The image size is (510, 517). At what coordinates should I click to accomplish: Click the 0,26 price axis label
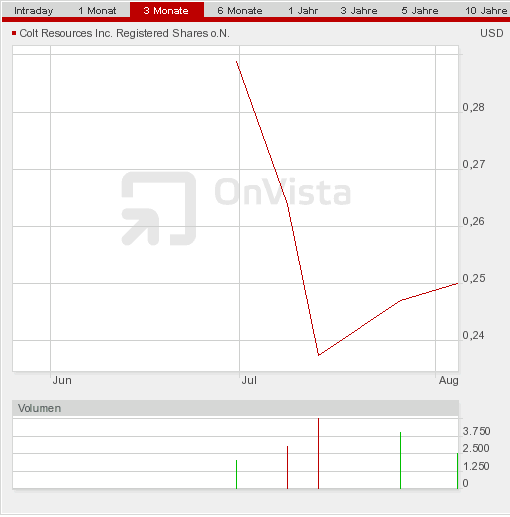click(473, 221)
